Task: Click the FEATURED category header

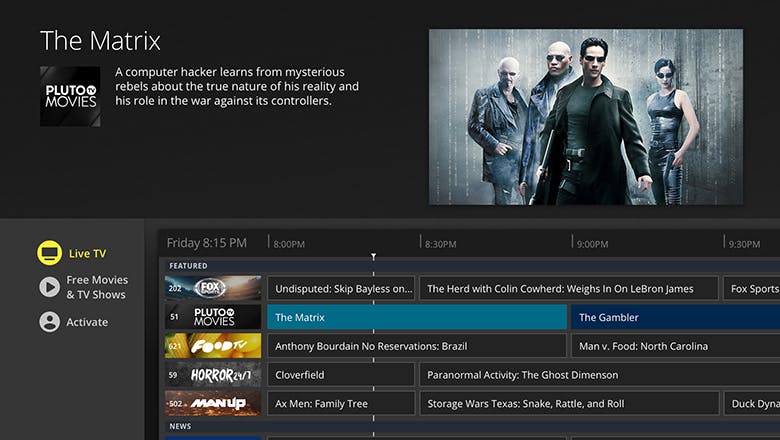Action: (188, 266)
